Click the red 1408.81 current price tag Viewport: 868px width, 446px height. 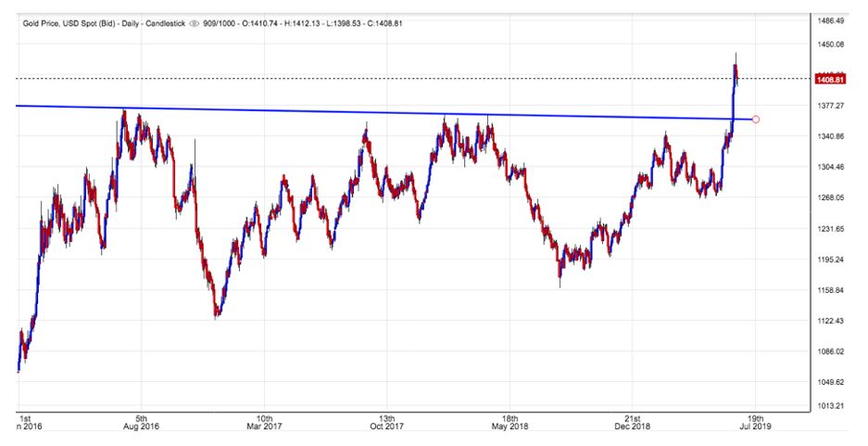[x=827, y=80]
